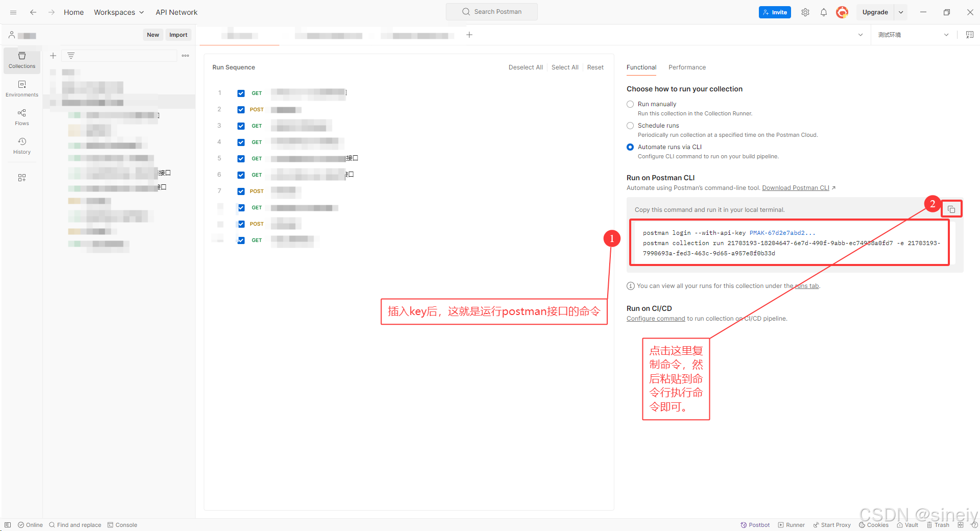Focus the collections search field
The height and width of the screenshot is (531, 980).
pyautogui.click(x=119, y=56)
